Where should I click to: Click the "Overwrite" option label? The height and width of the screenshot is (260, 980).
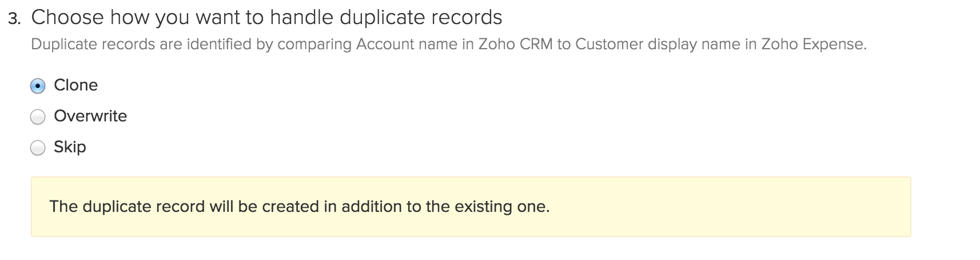(90, 116)
